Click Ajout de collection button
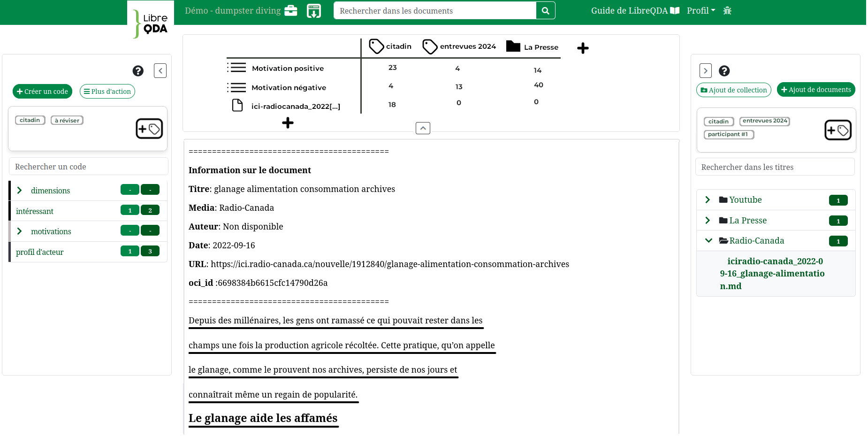This screenshot has height=437, width=868. 734,90
